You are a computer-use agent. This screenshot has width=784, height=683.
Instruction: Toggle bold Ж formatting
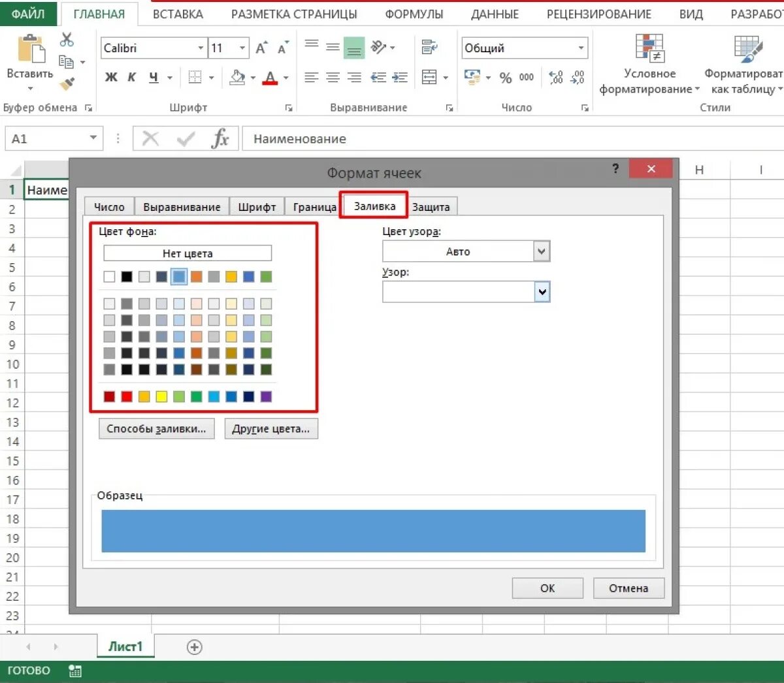point(111,77)
